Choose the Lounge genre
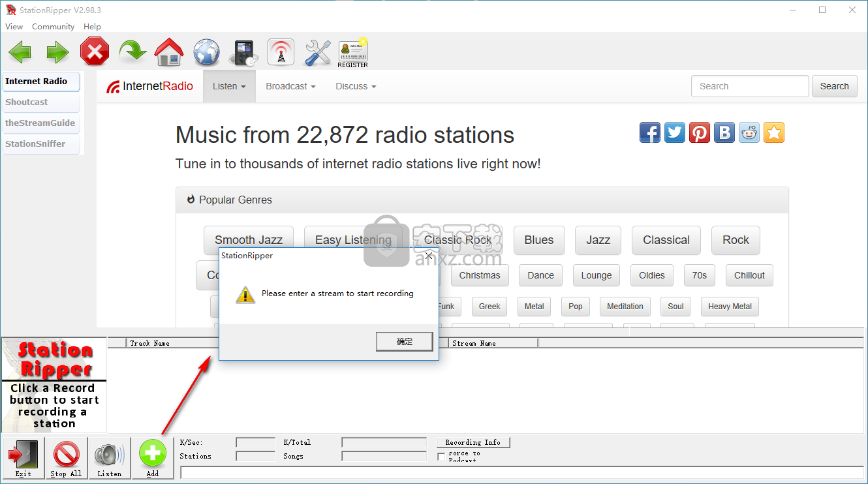The height and width of the screenshot is (484, 868). (597, 275)
